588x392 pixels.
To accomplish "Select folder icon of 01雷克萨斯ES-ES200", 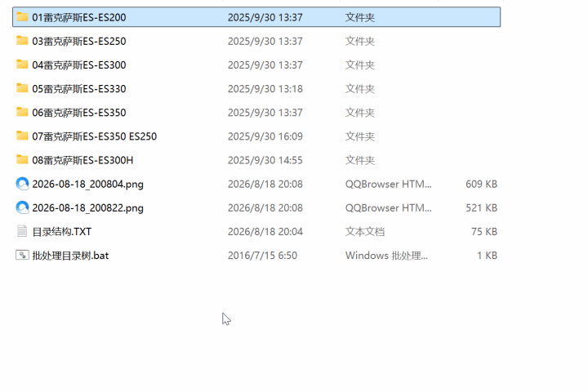I will (22, 17).
